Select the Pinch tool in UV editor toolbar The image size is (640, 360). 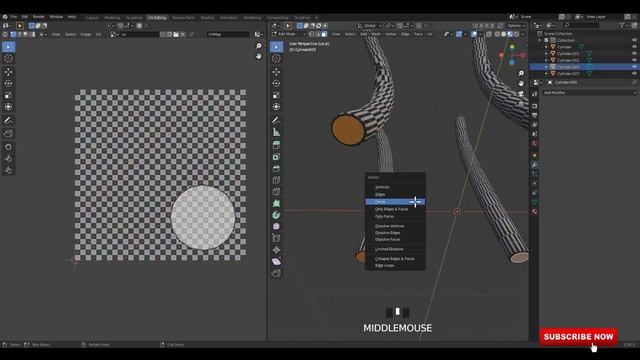click(x=8, y=170)
